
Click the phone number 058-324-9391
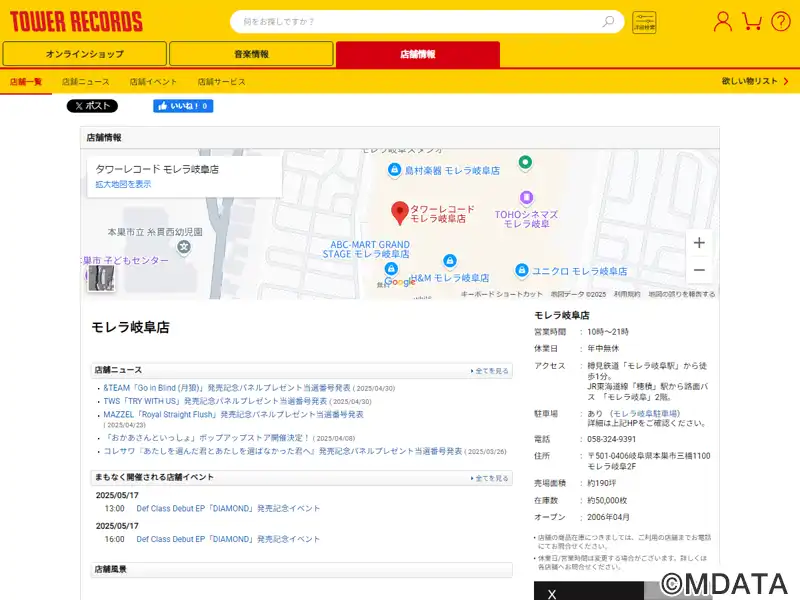tap(611, 439)
